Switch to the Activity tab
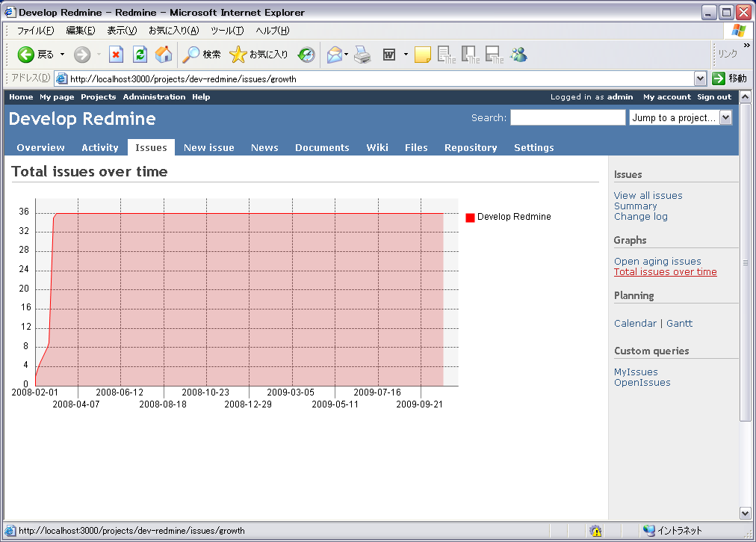 [x=100, y=148]
